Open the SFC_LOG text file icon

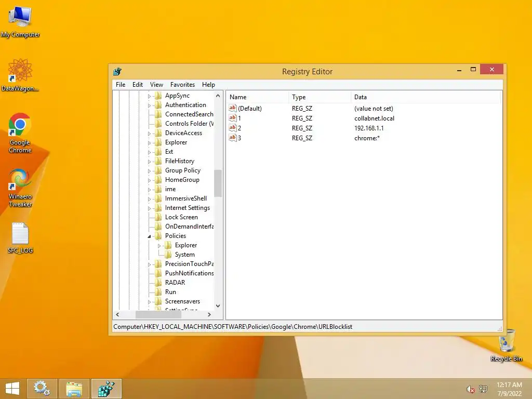[x=20, y=238]
